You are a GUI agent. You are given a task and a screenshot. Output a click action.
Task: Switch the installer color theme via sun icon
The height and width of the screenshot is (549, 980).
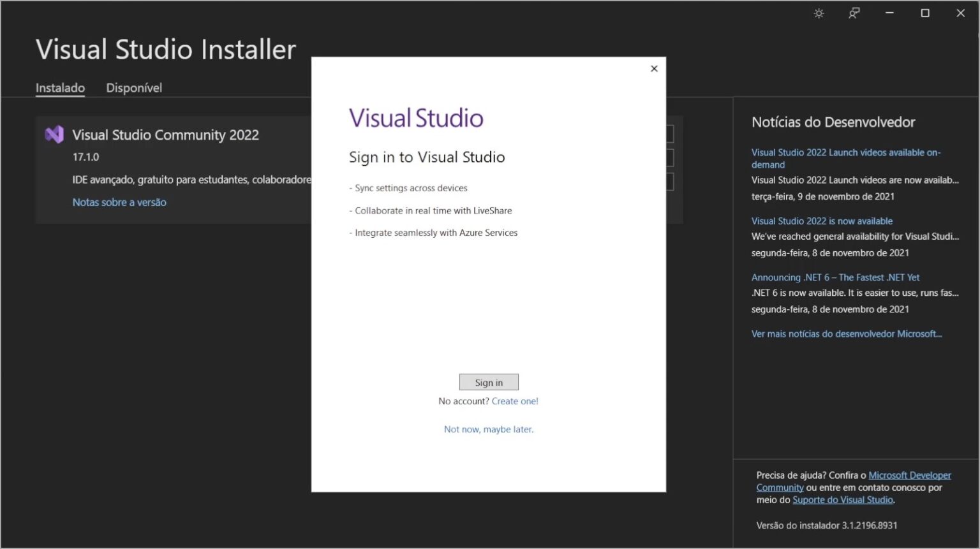pos(819,13)
